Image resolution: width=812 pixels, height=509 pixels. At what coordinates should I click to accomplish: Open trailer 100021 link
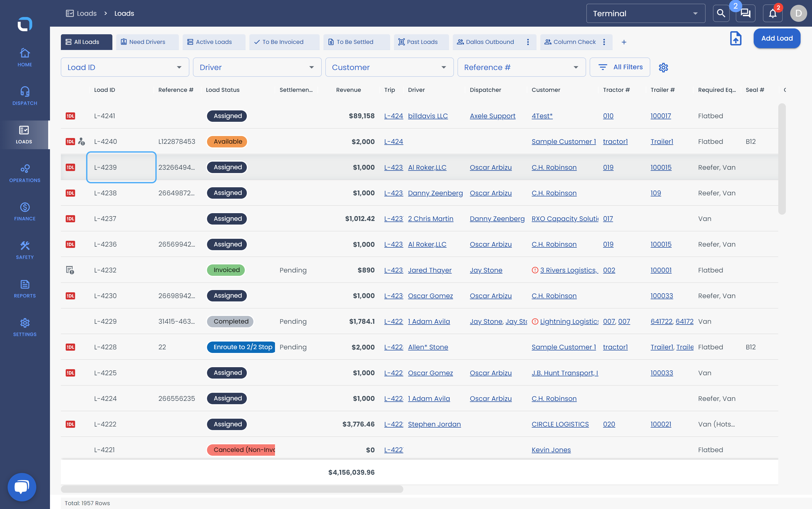point(661,424)
